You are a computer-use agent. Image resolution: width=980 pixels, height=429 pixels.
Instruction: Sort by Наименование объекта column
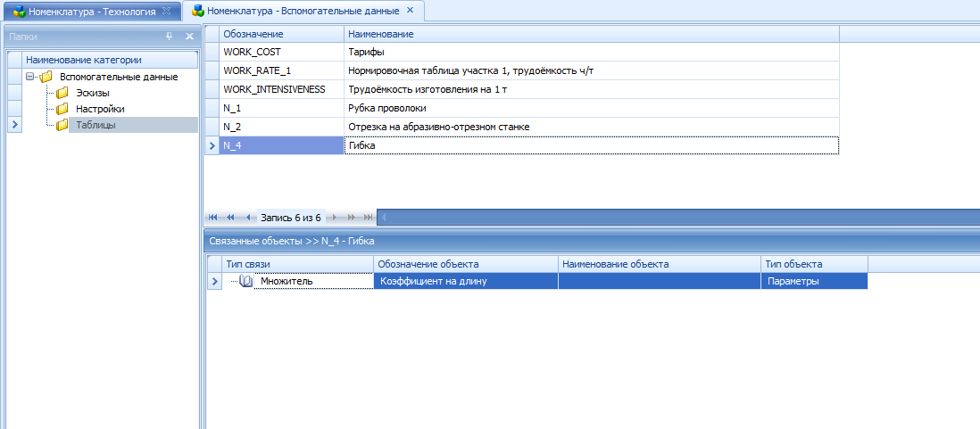[660, 264]
